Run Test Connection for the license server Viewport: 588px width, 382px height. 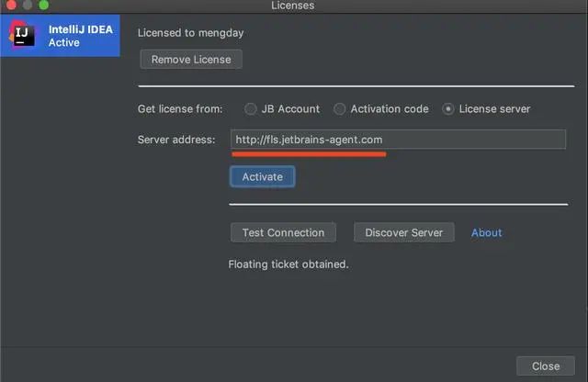(x=283, y=232)
